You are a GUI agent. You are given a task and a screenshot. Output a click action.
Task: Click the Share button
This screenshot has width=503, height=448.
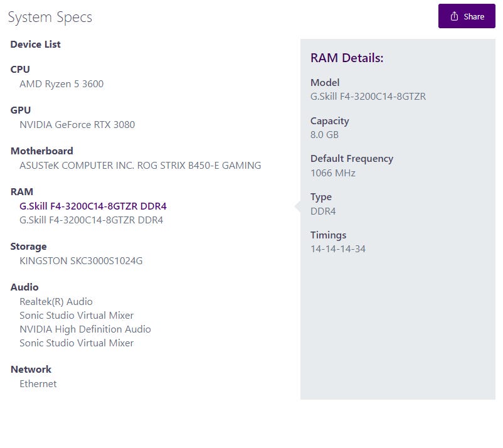467,16
